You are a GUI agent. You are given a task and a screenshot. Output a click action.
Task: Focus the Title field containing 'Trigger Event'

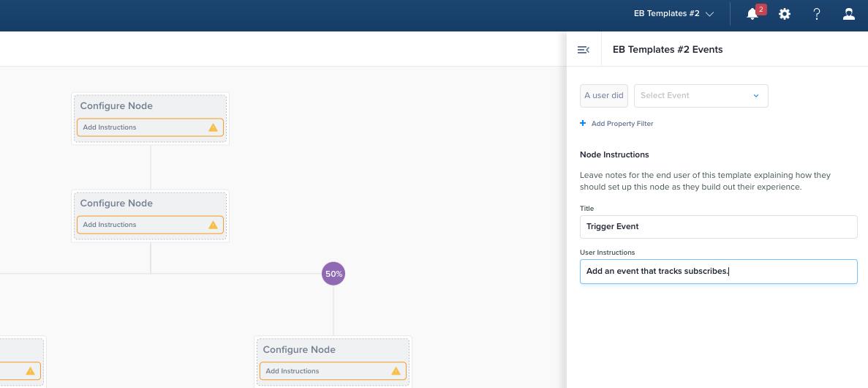tap(718, 227)
